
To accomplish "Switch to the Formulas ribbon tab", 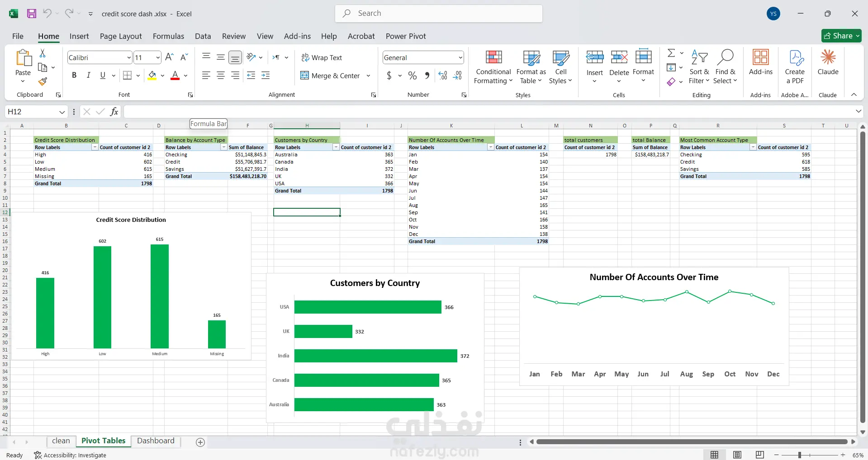I will click(x=168, y=36).
